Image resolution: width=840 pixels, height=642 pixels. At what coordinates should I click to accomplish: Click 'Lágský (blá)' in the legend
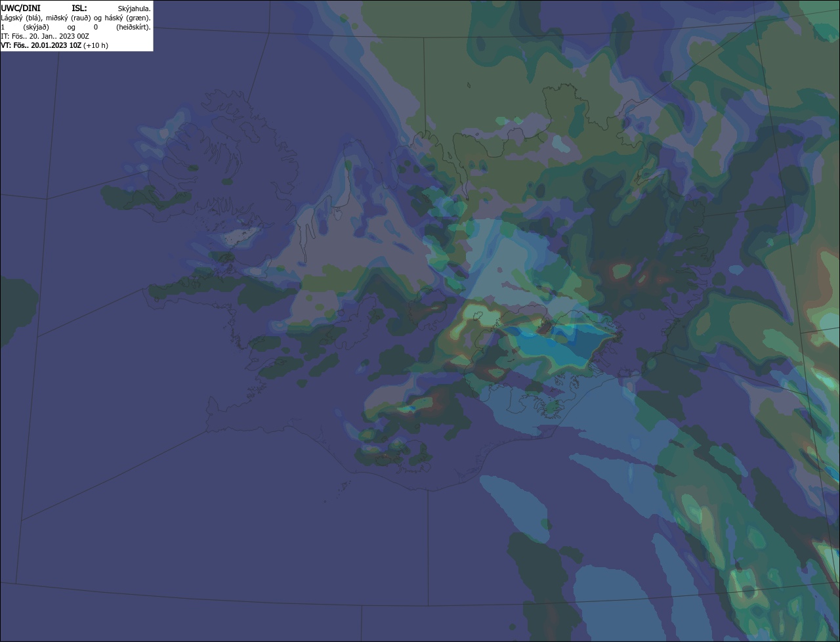[21, 18]
